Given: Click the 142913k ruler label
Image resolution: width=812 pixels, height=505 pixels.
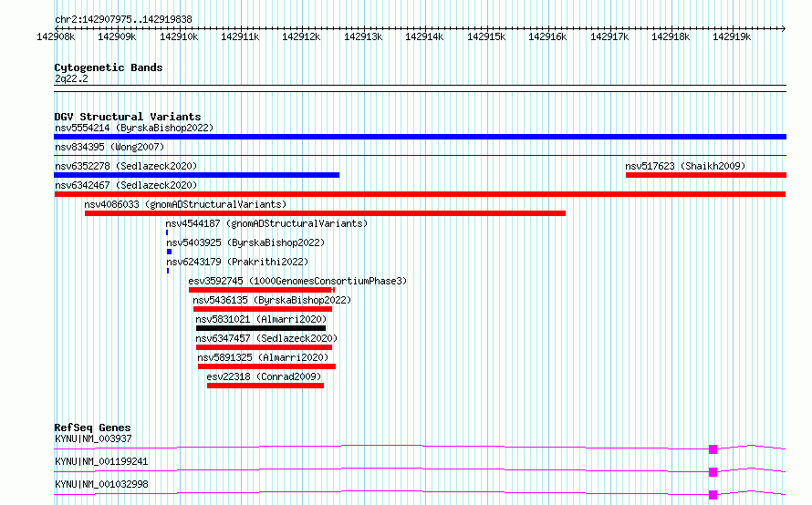Looking at the screenshot, I should tap(363, 36).
